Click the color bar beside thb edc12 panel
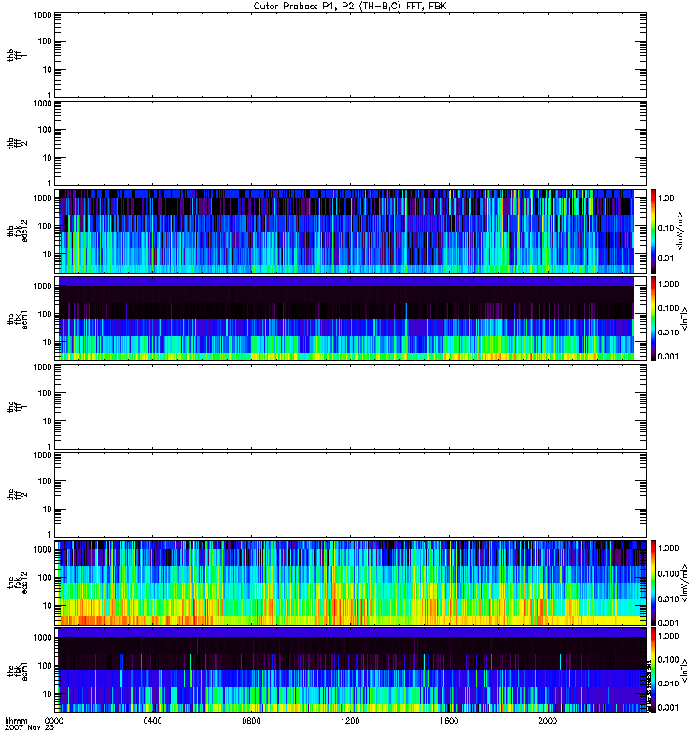 point(653,230)
